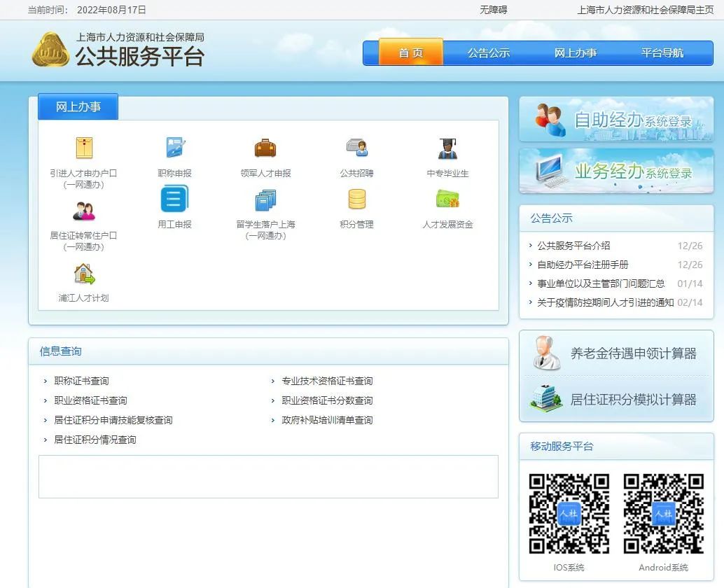Open 居住证转常住户口 people icon
This screenshot has height=588, width=724.
pyautogui.click(x=83, y=211)
